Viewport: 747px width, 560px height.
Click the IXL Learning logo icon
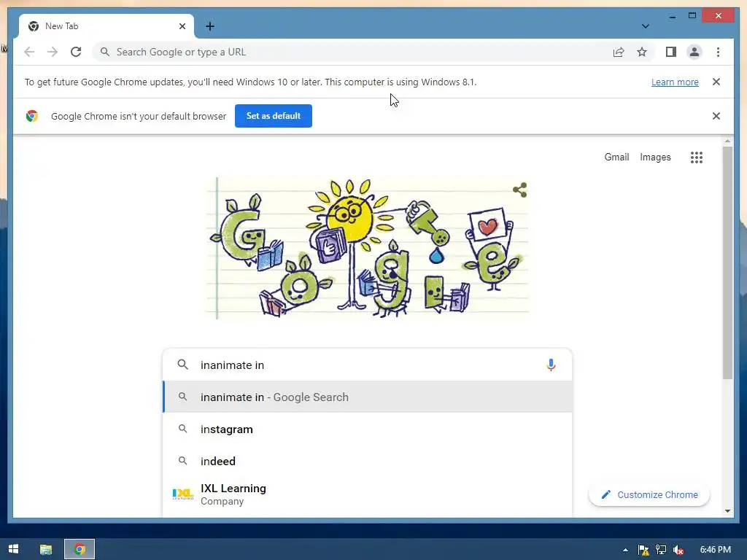[x=183, y=494]
